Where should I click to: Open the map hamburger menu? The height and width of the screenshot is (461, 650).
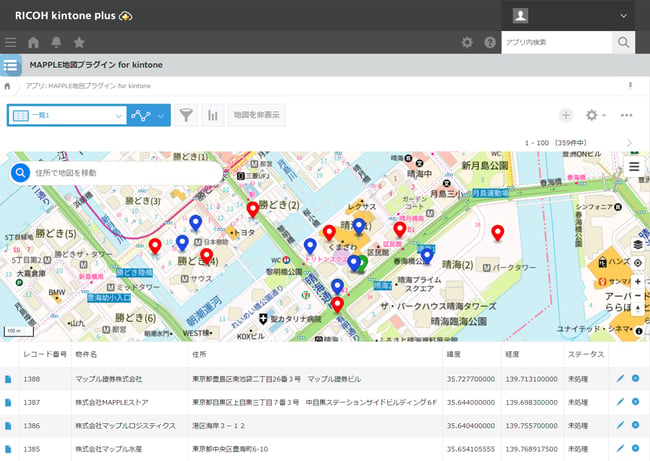point(634,167)
